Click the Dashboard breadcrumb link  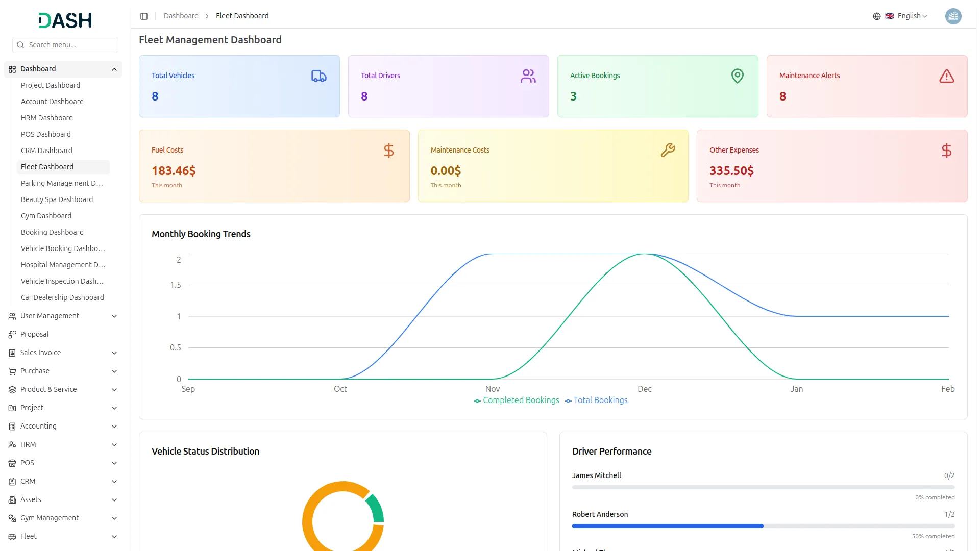[x=181, y=16]
